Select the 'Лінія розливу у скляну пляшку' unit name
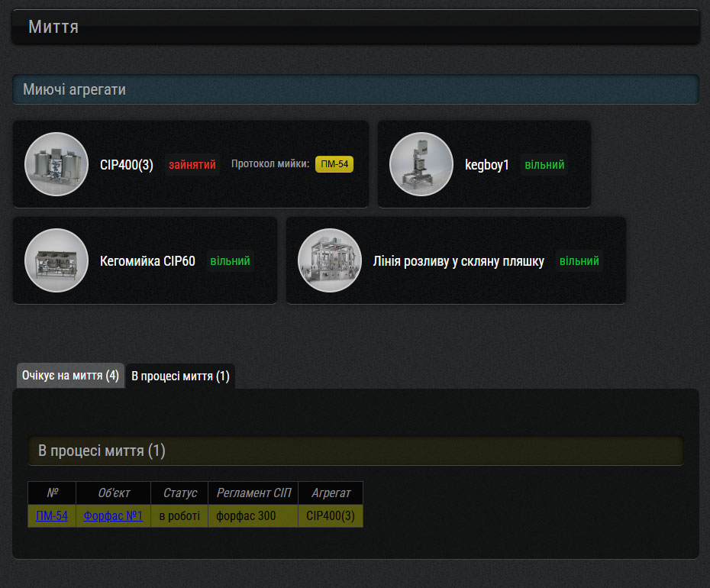This screenshot has width=710, height=588. coord(458,261)
